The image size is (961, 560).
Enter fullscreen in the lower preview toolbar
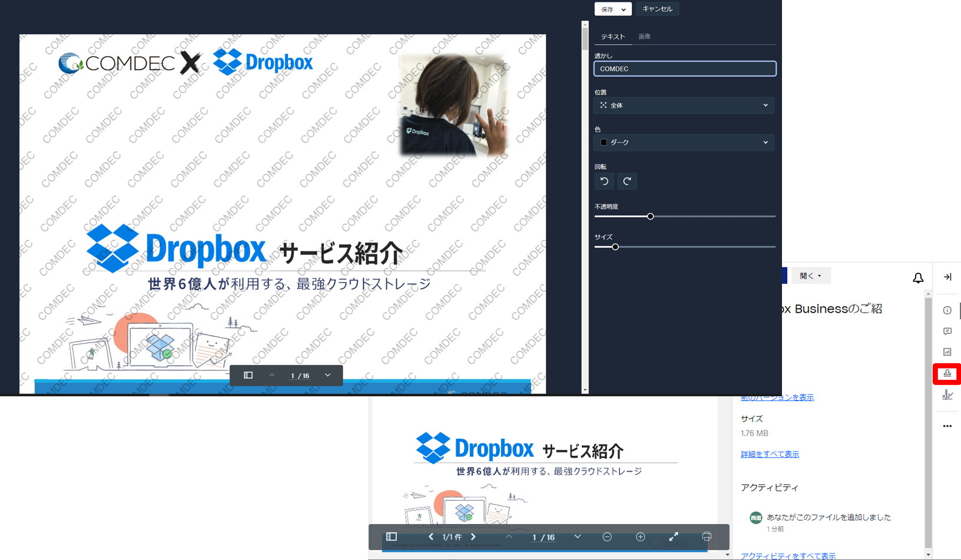[674, 537]
